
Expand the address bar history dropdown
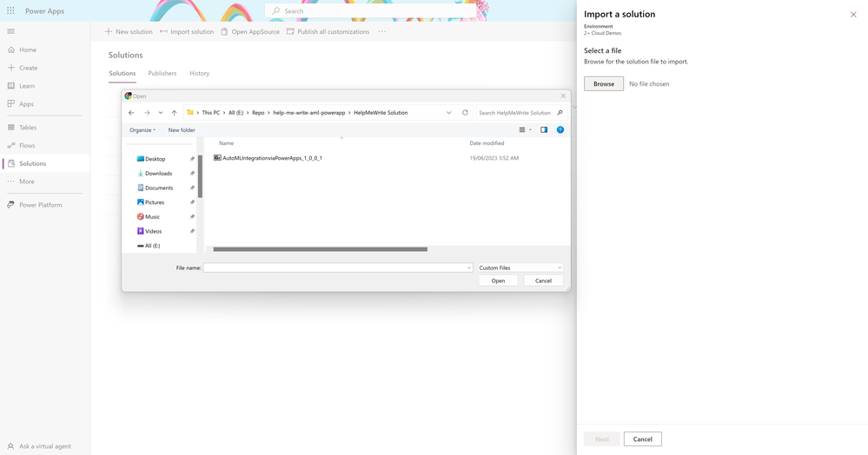tap(448, 112)
